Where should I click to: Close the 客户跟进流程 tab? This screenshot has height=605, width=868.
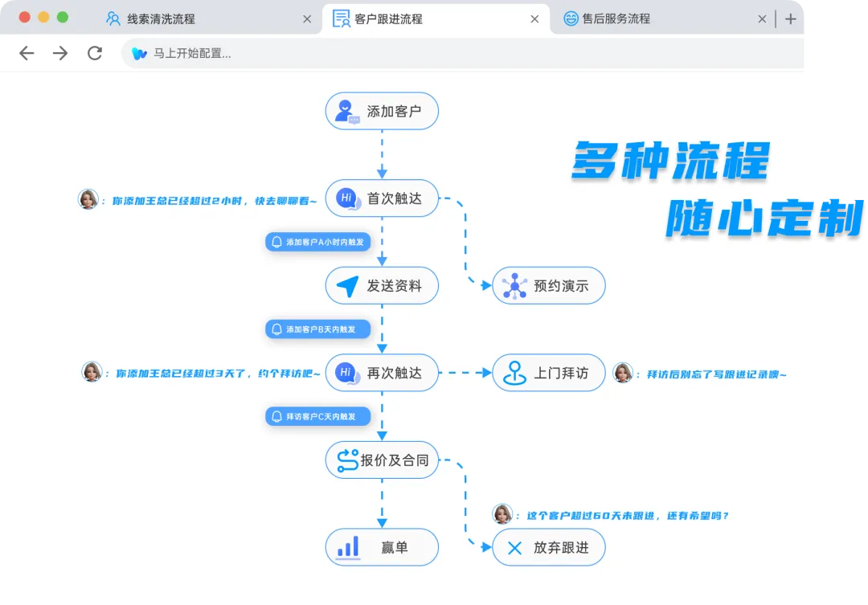(x=534, y=18)
